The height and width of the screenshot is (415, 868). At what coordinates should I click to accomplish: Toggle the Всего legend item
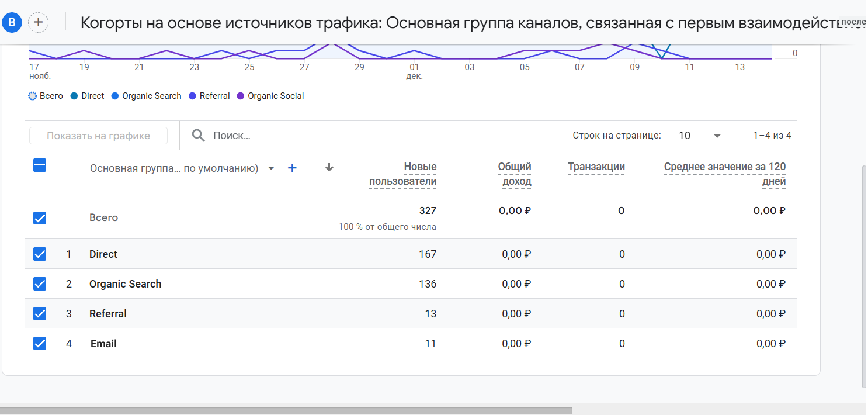click(46, 96)
